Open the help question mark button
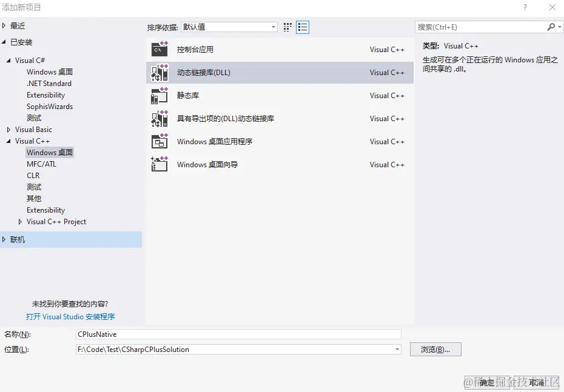Viewport: 564px width, 392px height. [525, 7]
